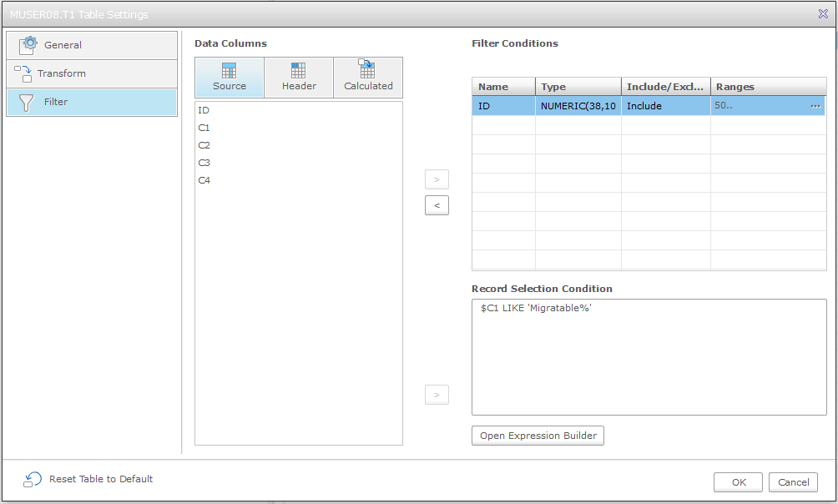Close the Table Settings dialog
This screenshot has height=504, width=838.
(x=823, y=13)
